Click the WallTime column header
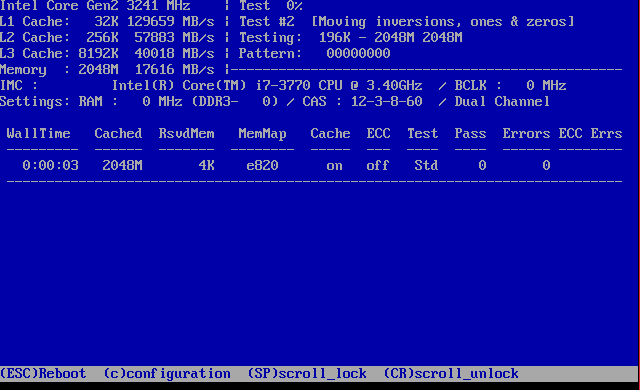The image size is (640, 390). point(38,134)
